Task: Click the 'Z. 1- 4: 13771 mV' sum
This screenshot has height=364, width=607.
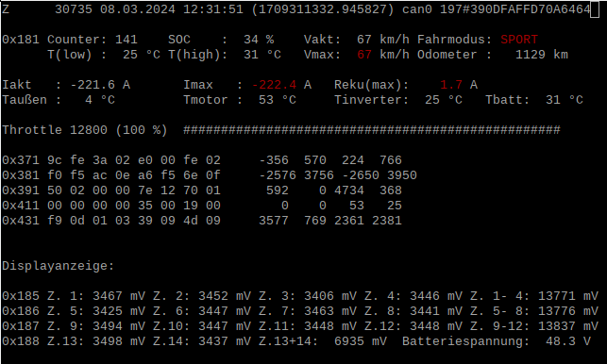Action: [x=534, y=296]
